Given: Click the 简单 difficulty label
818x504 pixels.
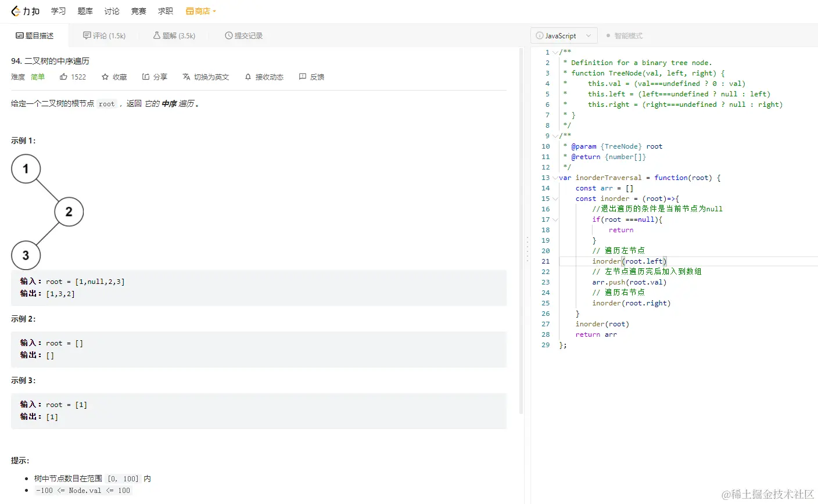Looking at the screenshot, I should [x=38, y=76].
